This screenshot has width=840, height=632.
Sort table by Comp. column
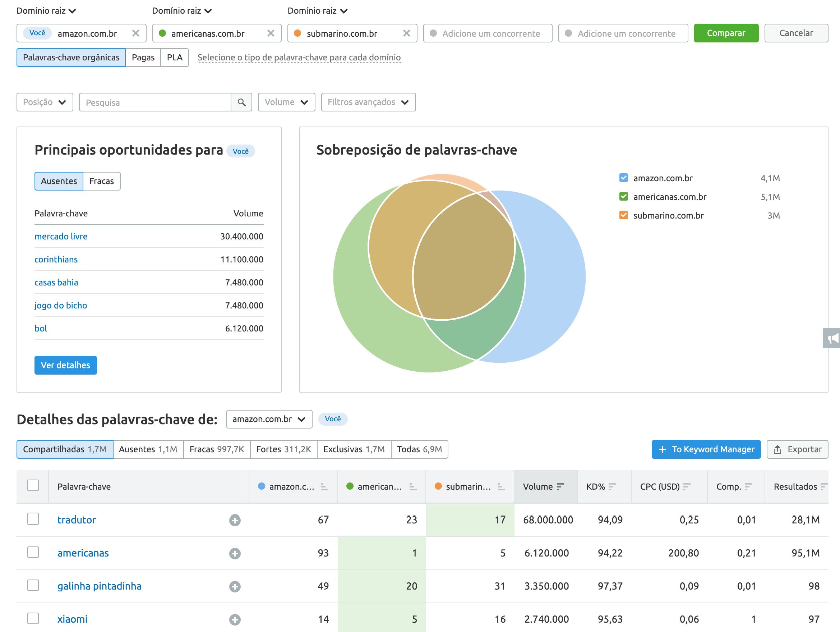[736, 486]
